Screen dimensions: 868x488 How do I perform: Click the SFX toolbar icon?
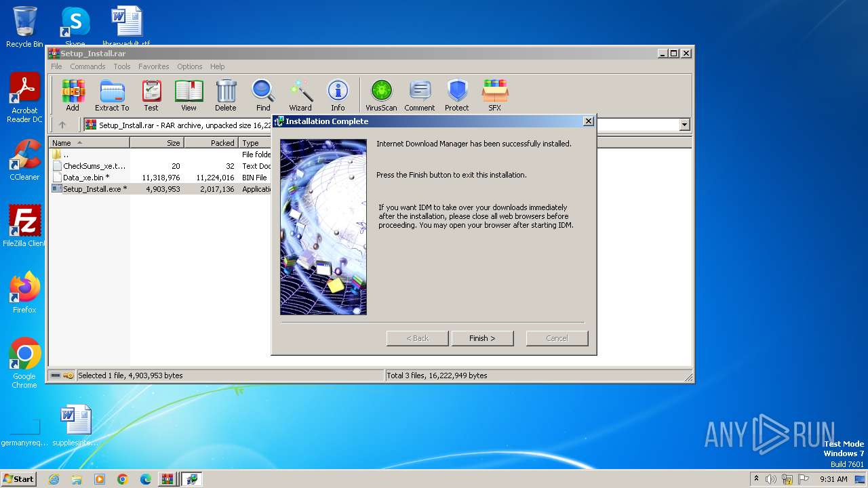pos(495,95)
